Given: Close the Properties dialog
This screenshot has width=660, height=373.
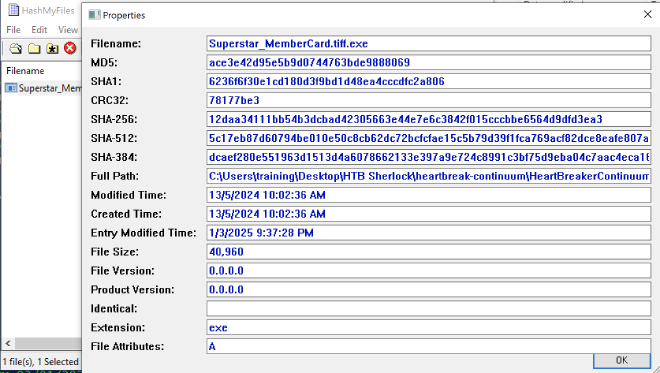Looking at the screenshot, I should (647, 14).
